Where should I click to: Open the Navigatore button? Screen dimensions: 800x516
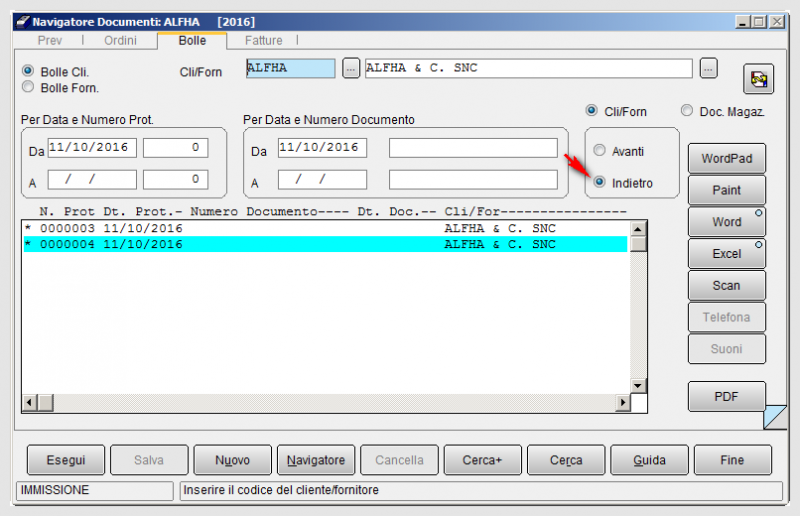pos(316,460)
